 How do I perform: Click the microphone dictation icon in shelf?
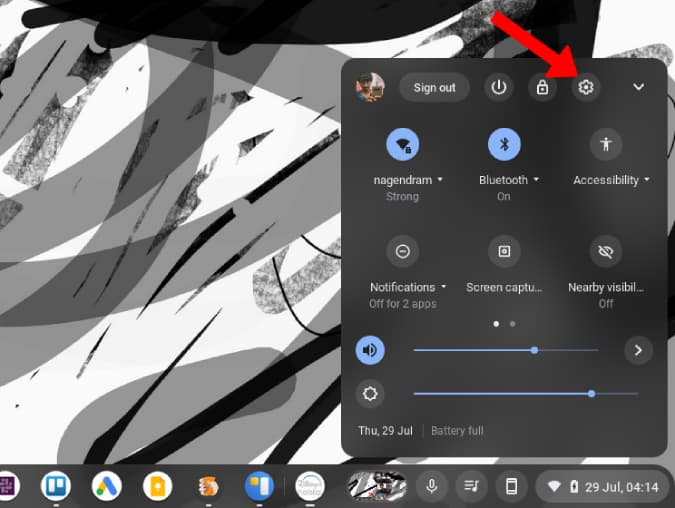click(x=432, y=486)
